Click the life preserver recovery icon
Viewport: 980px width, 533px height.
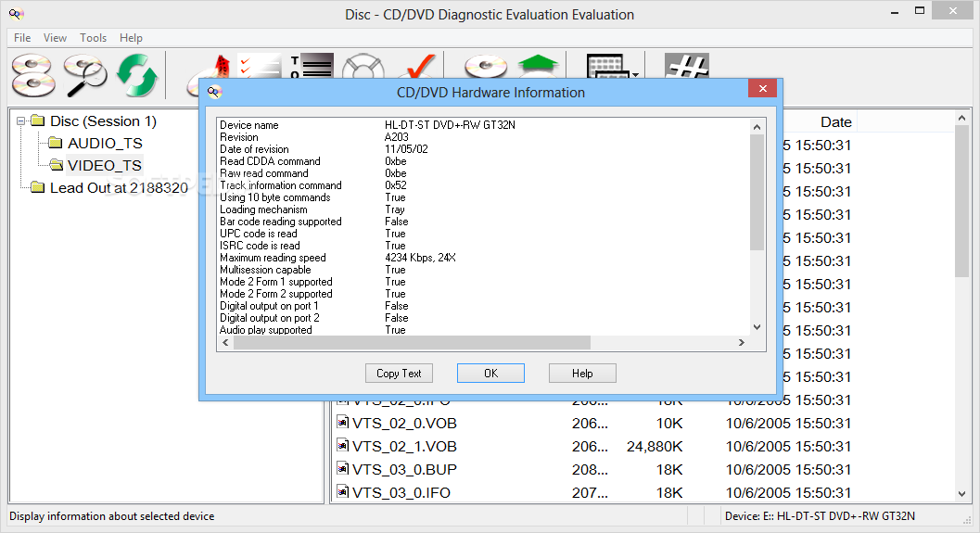pos(363,66)
